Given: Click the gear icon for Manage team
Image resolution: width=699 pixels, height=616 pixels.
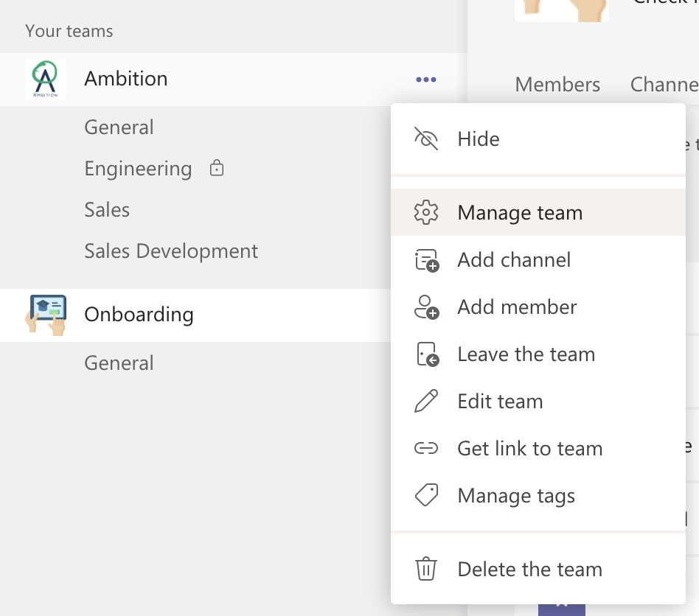Looking at the screenshot, I should click(426, 213).
